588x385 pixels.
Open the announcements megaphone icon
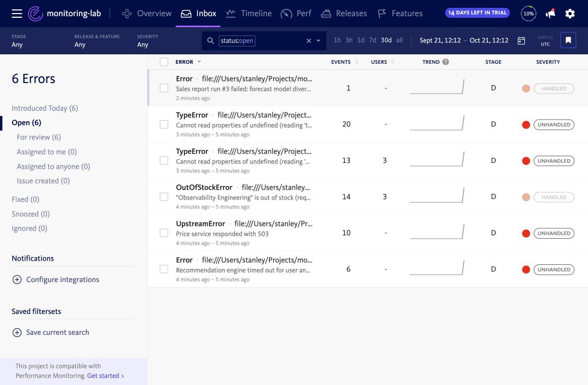click(550, 14)
